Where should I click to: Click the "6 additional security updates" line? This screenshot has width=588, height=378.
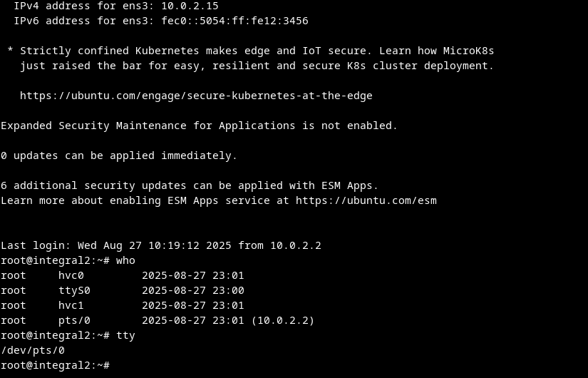click(190, 185)
